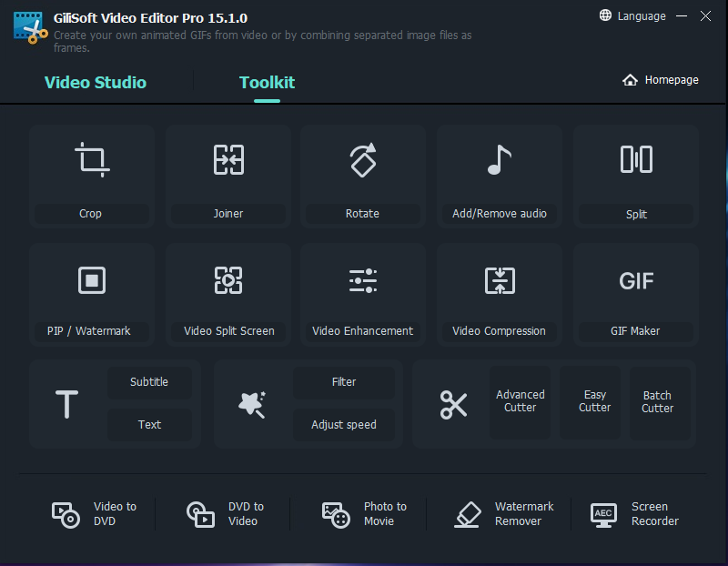Viewport: 728px width, 566px height.
Task: Launch the Photo to Movie icon
Action: (x=336, y=514)
